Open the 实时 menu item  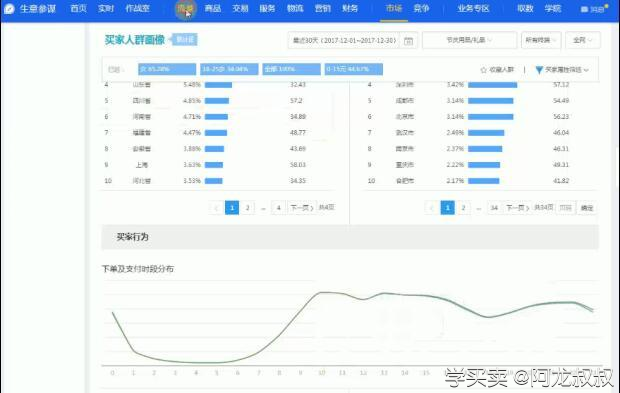(x=106, y=8)
